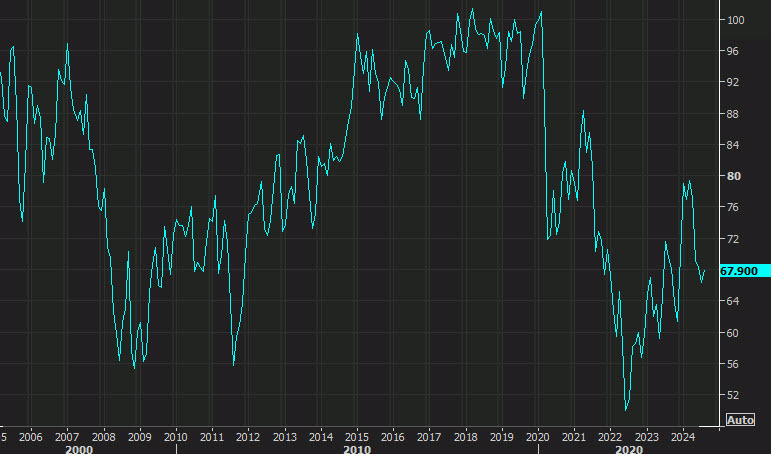
Task: Select the 72 tick on the value axis
Action: point(733,239)
